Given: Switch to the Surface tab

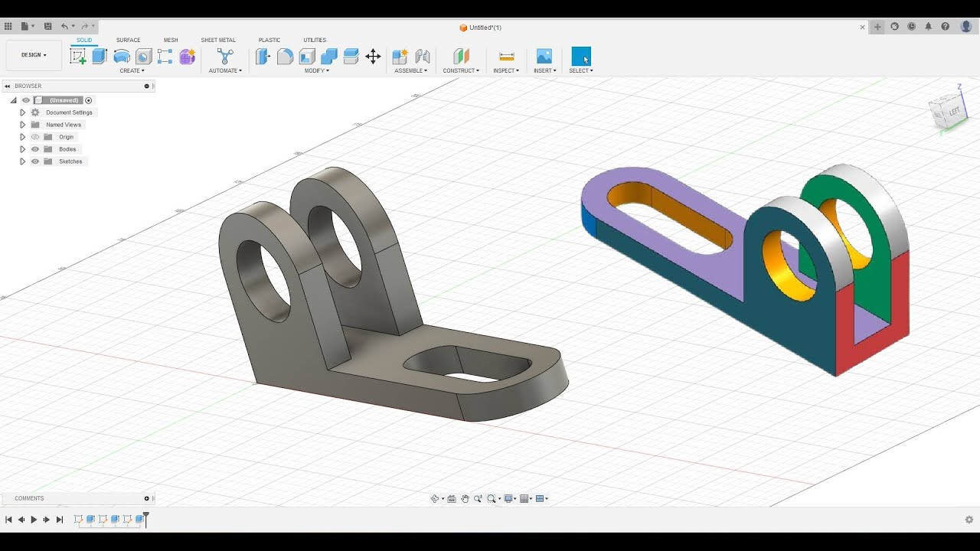Looking at the screenshot, I should [128, 40].
